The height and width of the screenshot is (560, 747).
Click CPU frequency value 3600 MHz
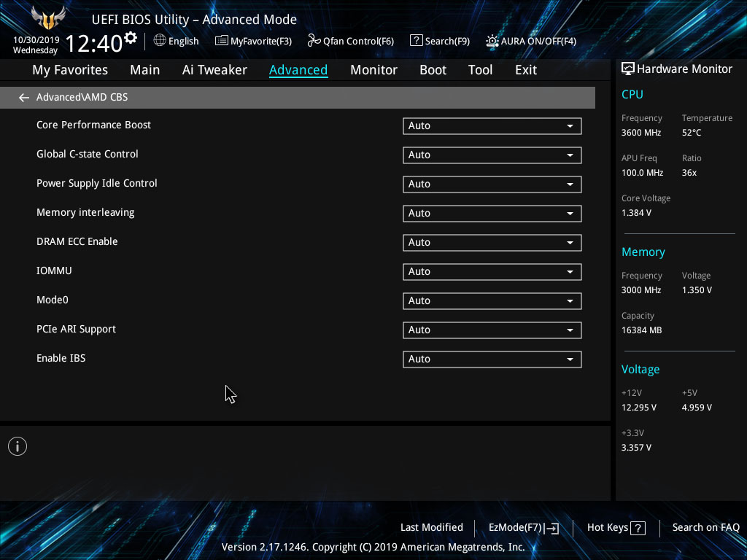[640, 133]
